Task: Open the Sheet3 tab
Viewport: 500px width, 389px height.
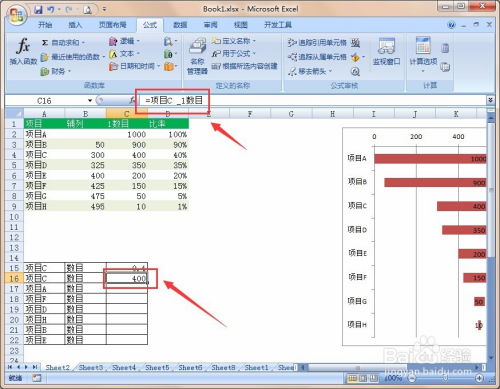Action: pyautogui.click(x=91, y=367)
